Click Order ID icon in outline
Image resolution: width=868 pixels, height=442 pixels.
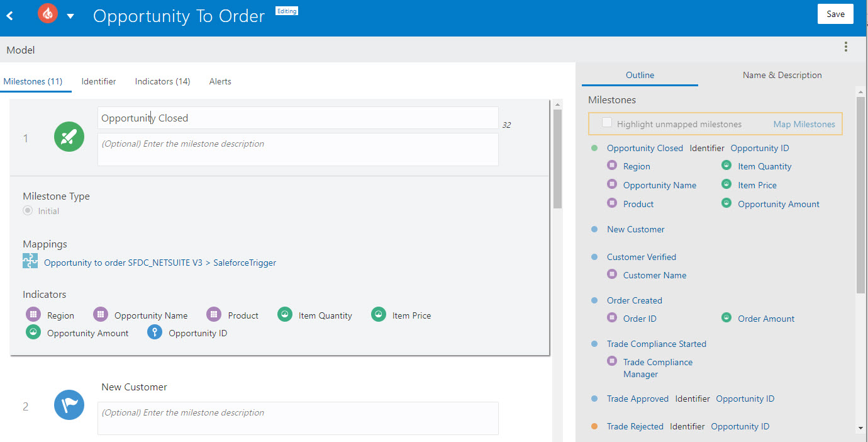[x=612, y=318]
